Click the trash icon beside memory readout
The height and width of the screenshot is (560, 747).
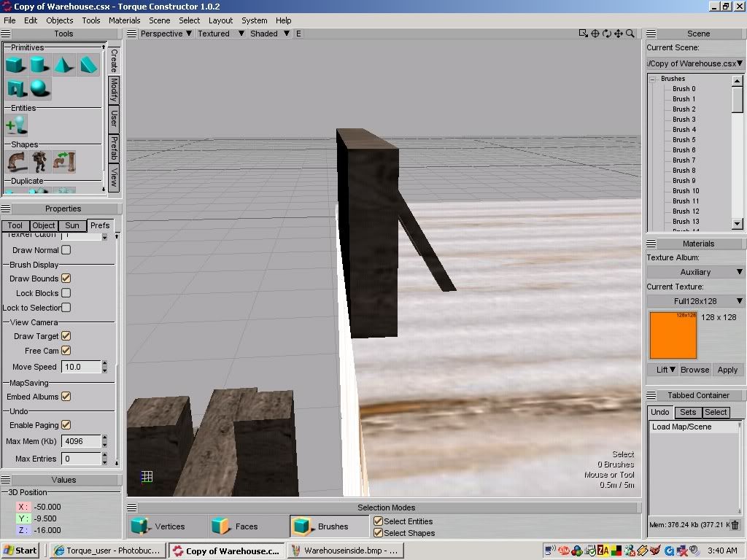pos(735,524)
